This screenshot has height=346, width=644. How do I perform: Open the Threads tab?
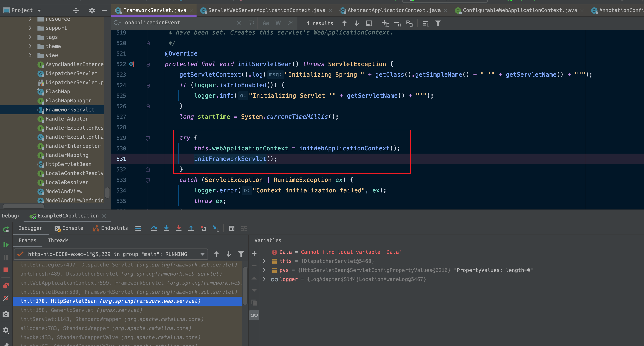[x=58, y=240]
